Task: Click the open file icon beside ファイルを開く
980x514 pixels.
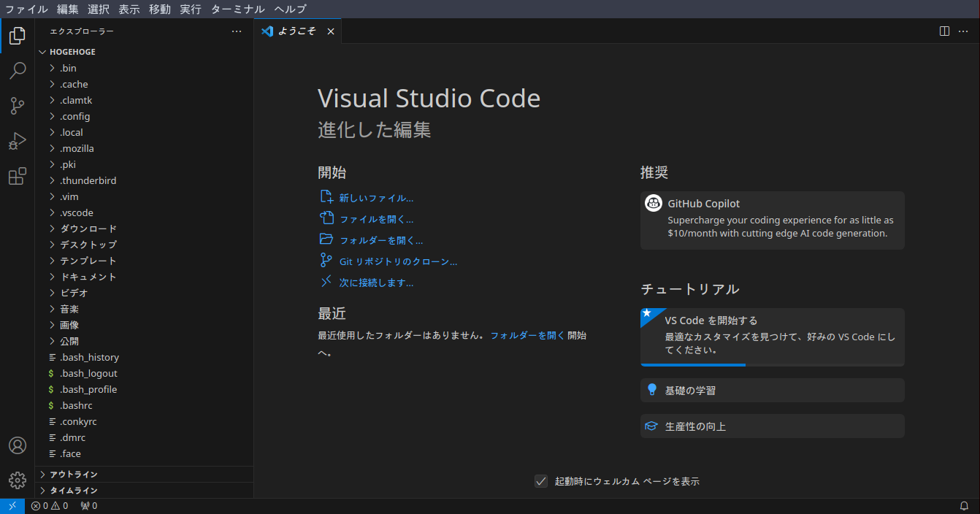Action: click(326, 218)
